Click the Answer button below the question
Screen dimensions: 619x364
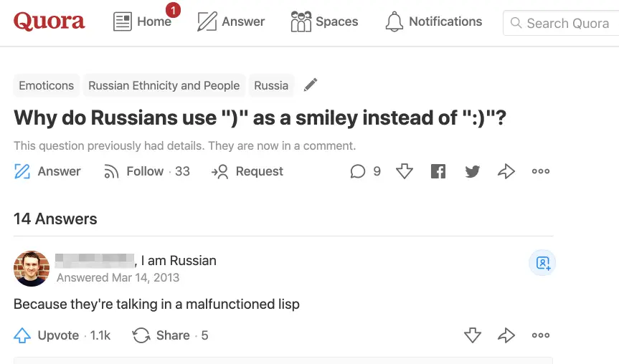47,171
